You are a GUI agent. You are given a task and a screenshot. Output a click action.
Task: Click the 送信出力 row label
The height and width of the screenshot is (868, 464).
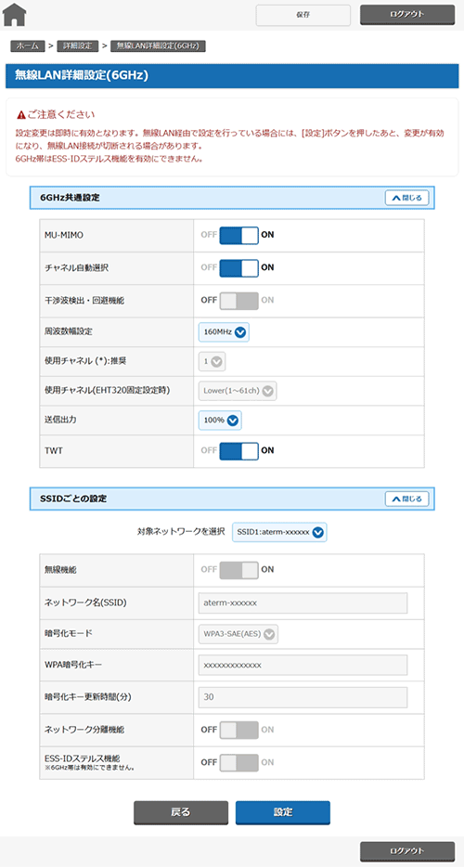[59, 421]
